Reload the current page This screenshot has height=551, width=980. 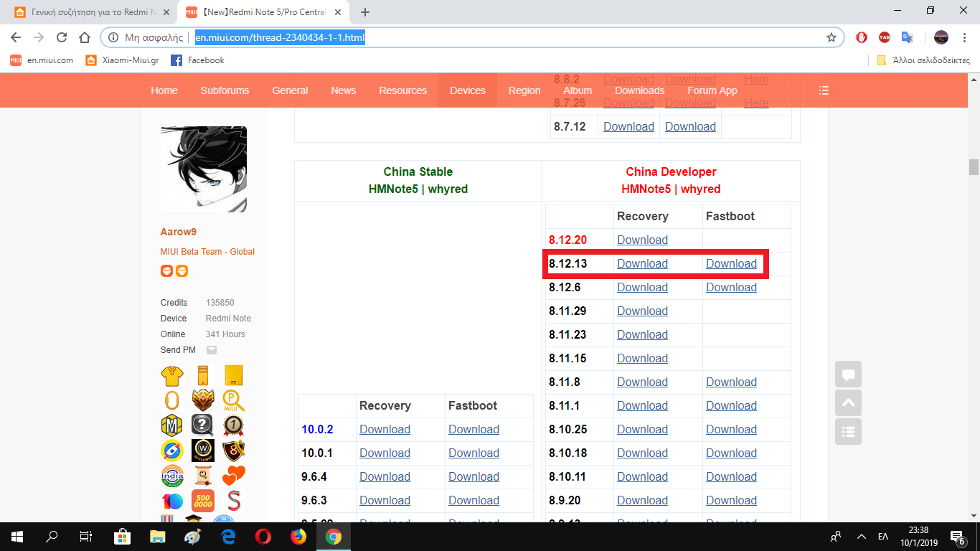point(62,37)
